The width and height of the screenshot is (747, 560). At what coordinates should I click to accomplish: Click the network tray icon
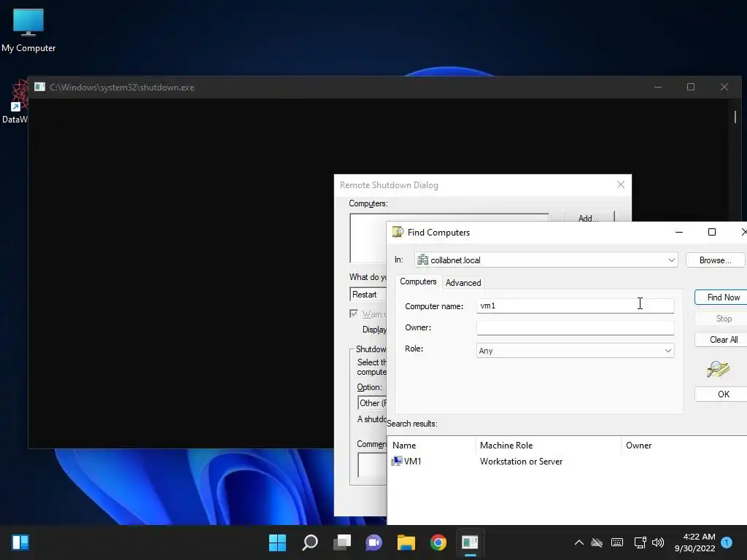click(640, 542)
